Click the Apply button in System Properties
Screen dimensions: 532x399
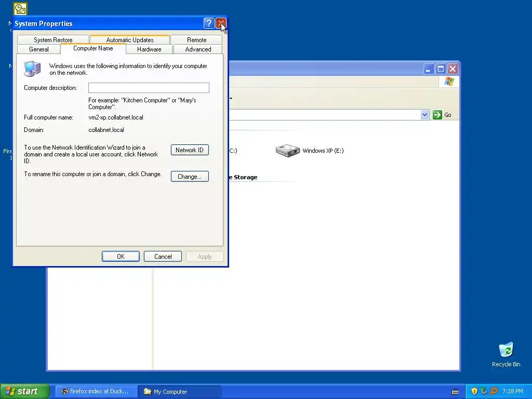point(205,257)
